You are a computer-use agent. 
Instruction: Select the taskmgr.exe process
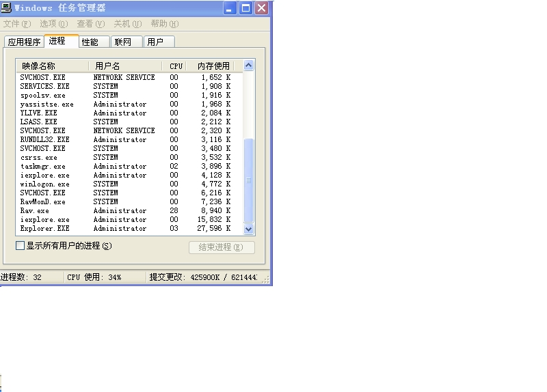(x=129, y=166)
